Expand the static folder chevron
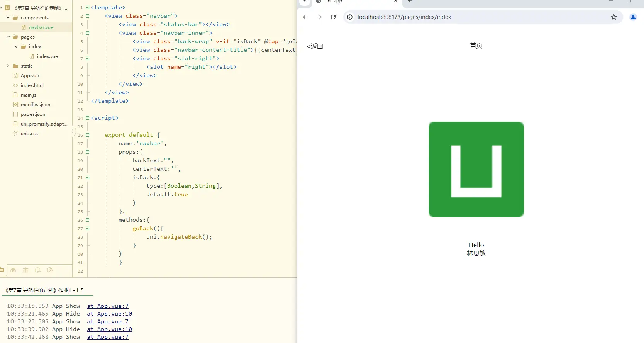644x343 pixels. [8, 66]
